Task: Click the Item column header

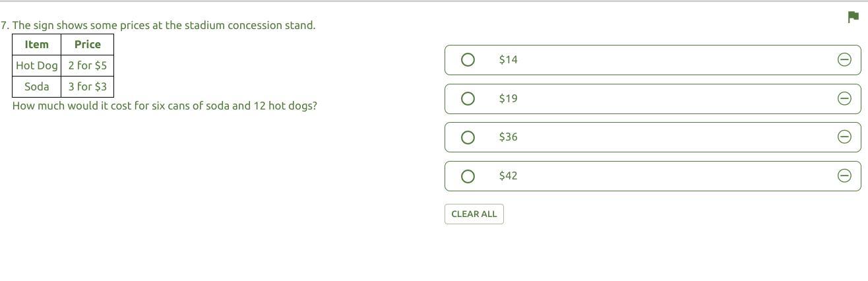Action: [36, 45]
